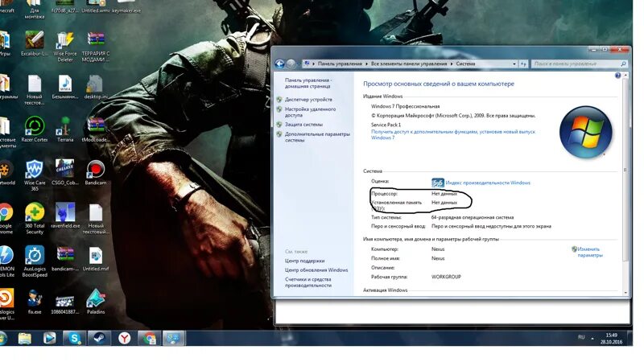
Task: Go back in Control Panel window
Action: coord(279,64)
